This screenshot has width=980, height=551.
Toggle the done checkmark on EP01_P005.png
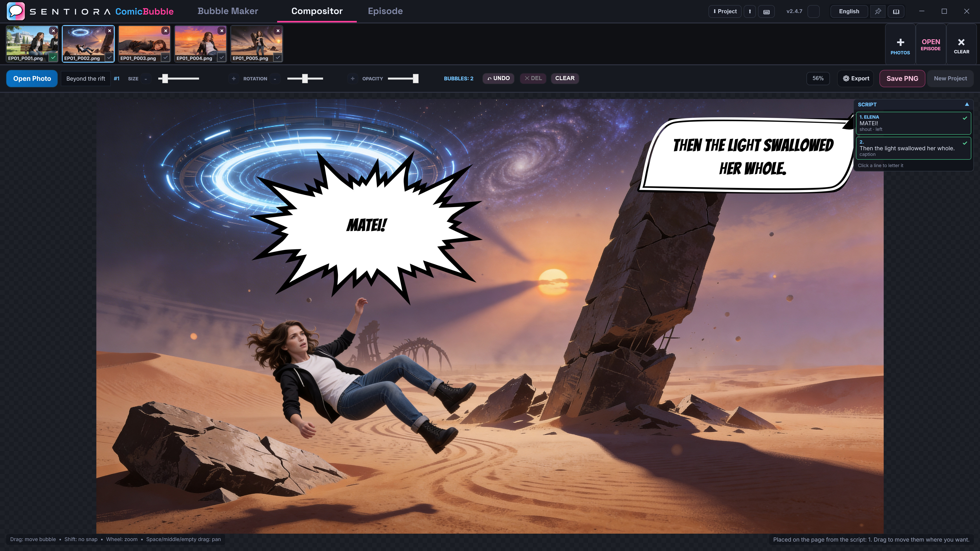tap(278, 57)
